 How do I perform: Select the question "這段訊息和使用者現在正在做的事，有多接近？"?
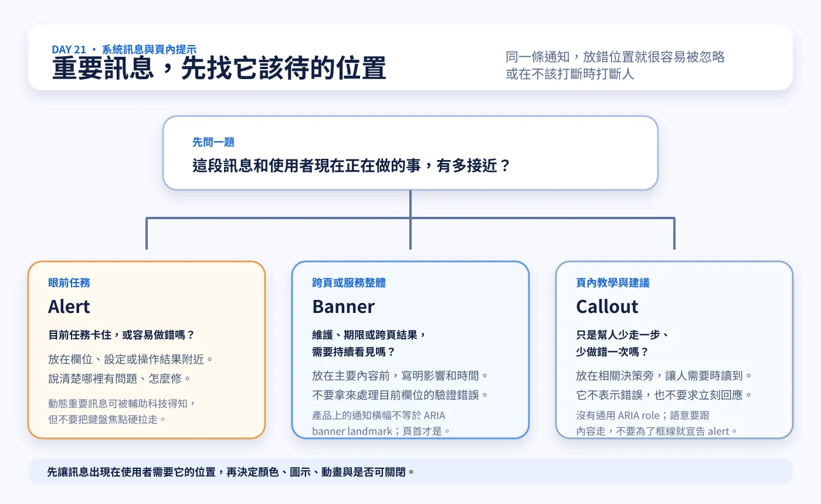[352, 166]
